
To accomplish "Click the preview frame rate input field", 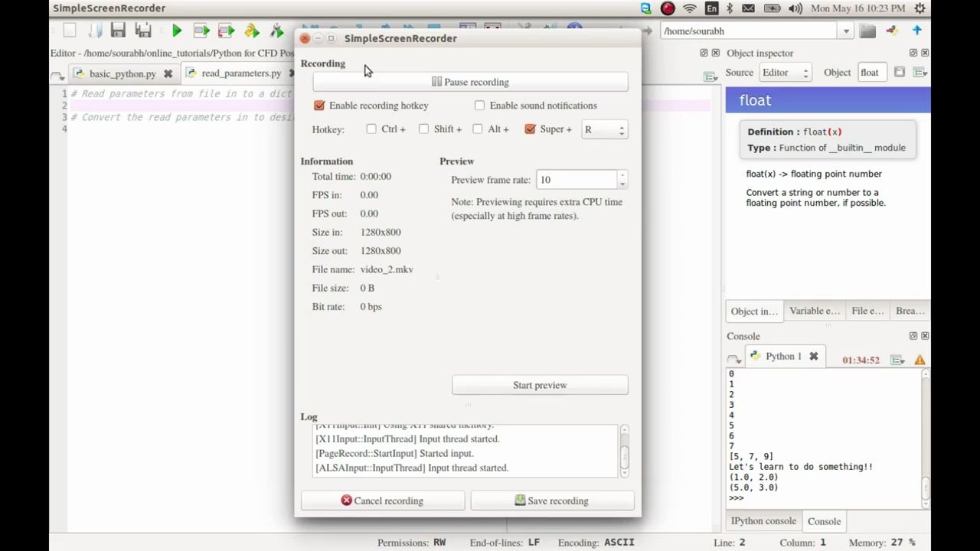I will (x=577, y=180).
